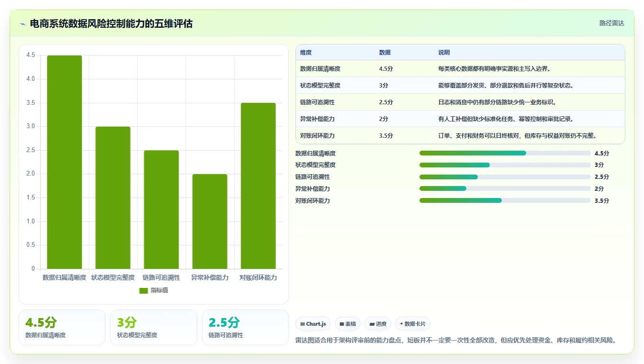
Task: Click the 链路可追溯性 bar in chart
Action: 161,210
